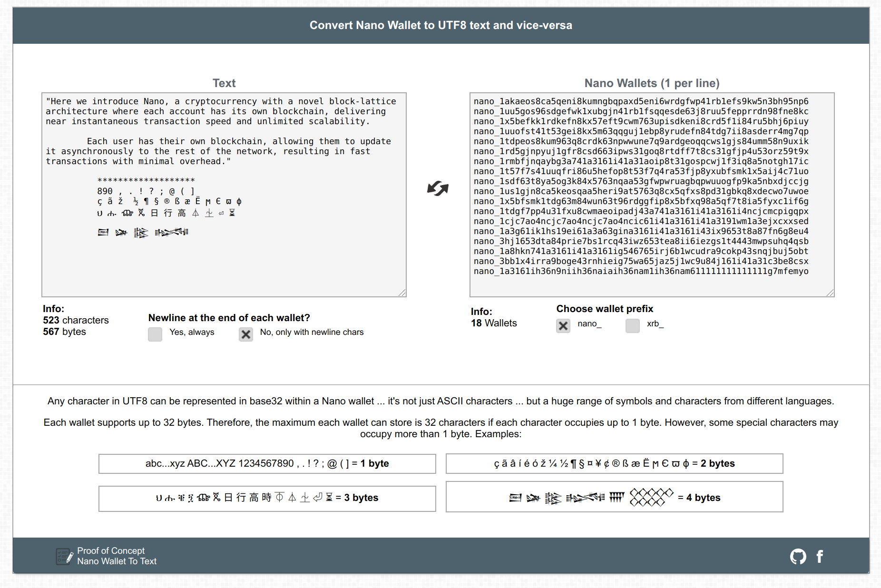The height and width of the screenshot is (588, 881).
Task: Click the '2 bytes' example box
Action: [615, 464]
